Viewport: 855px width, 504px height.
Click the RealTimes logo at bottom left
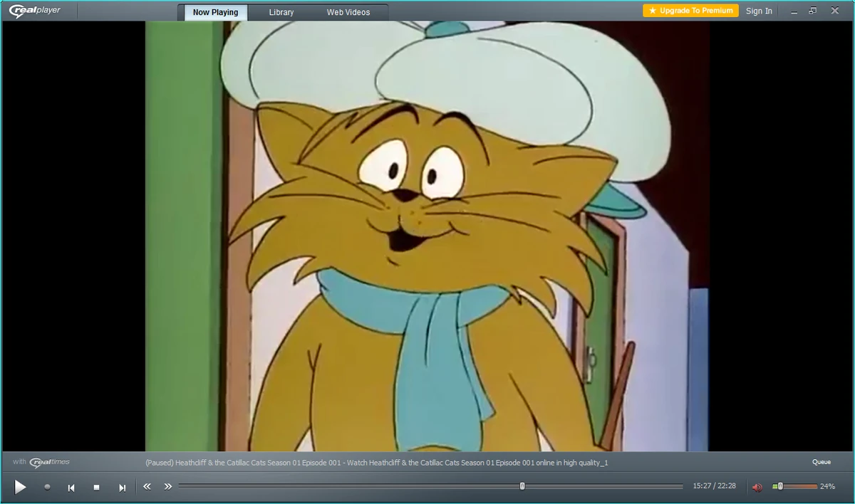[48, 461]
